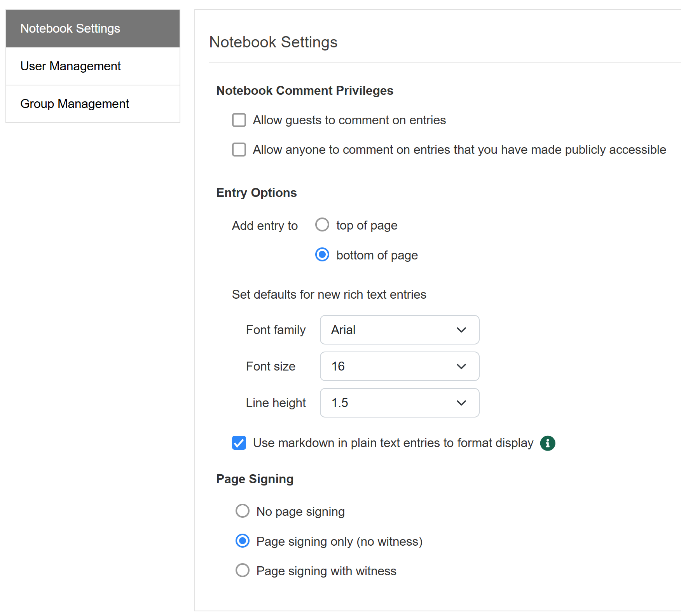Click the 'Allow guests to comment' label text

click(x=349, y=120)
